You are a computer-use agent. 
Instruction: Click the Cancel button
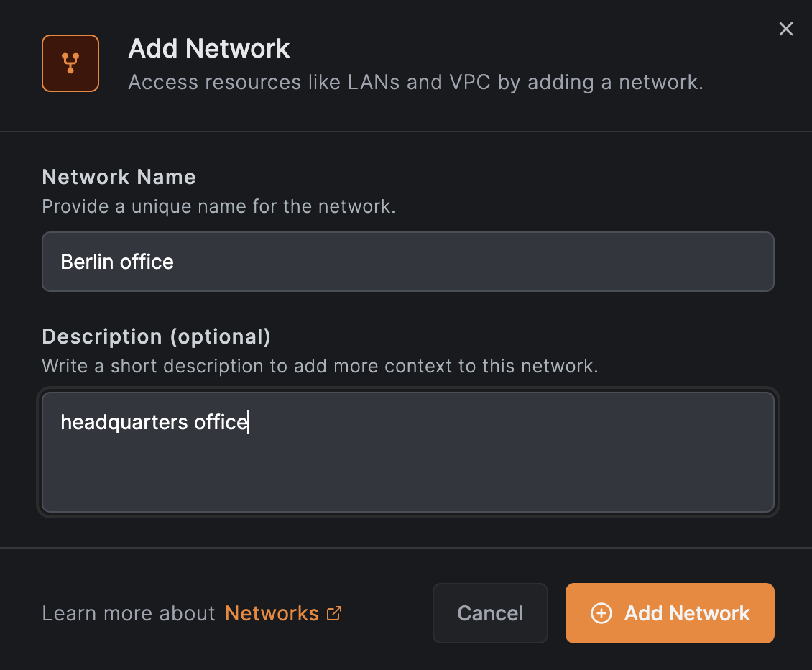tap(489, 613)
